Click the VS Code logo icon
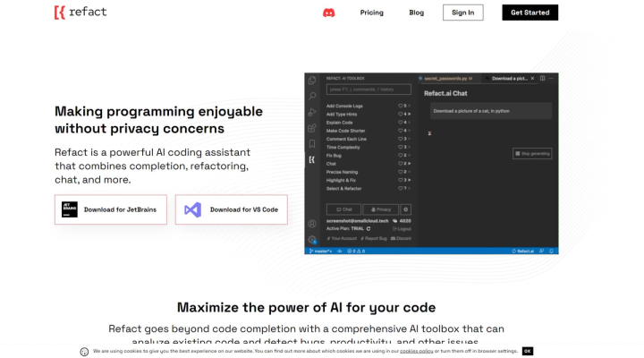The height and width of the screenshot is (358, 644). pos(192,209)
